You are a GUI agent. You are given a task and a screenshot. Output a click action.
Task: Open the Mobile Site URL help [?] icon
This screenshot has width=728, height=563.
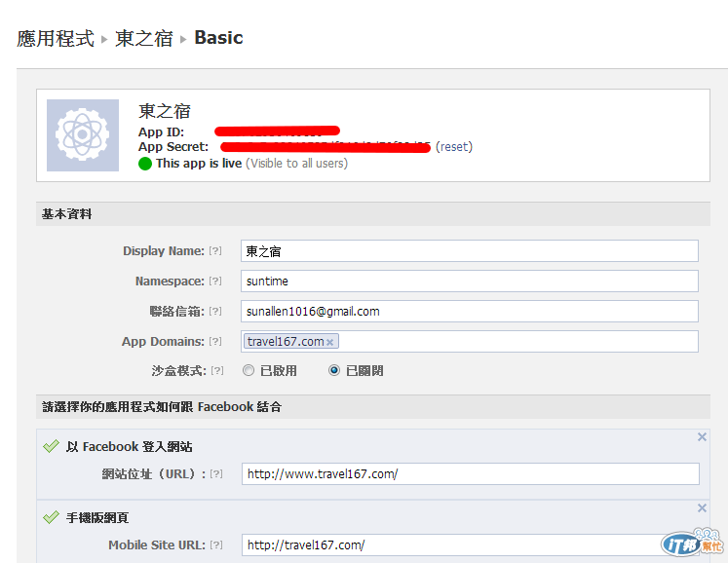tap(216, 545)
